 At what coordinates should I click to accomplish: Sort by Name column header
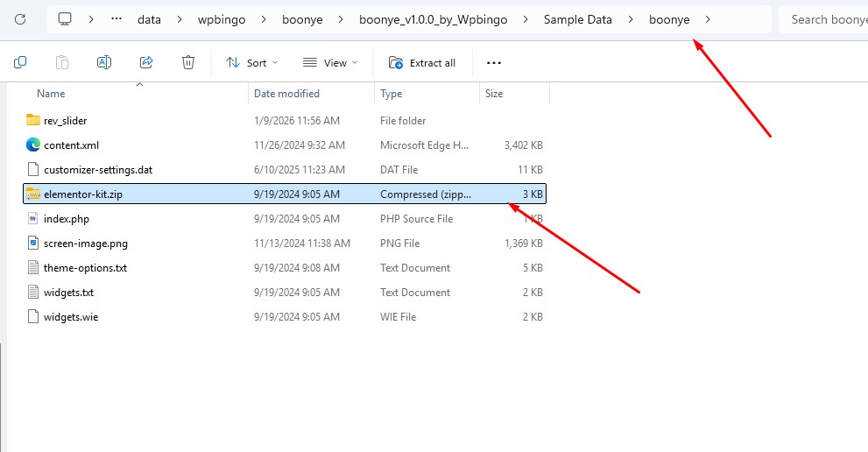pos(51,94)
